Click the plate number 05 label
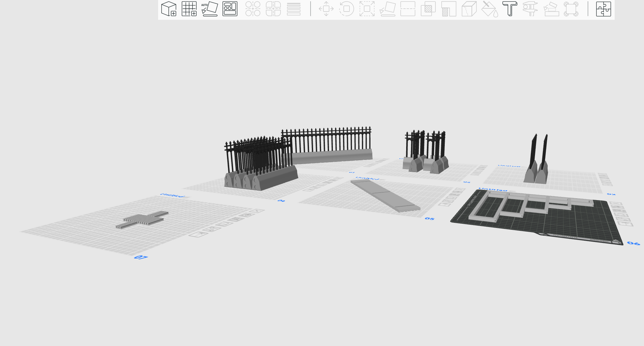This screenshot has height=346, width=644. click(429, 219)
